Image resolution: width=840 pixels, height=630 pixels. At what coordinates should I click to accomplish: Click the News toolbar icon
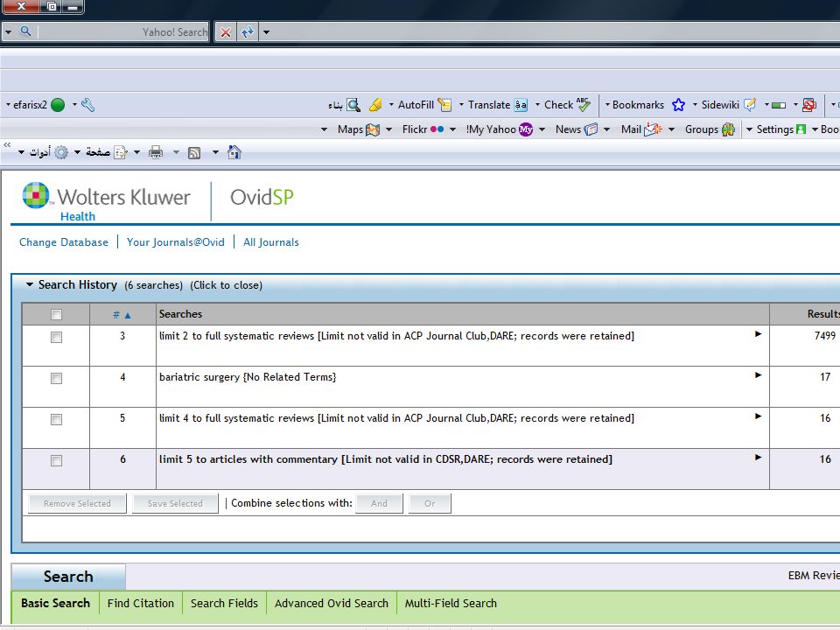point(591,129)
